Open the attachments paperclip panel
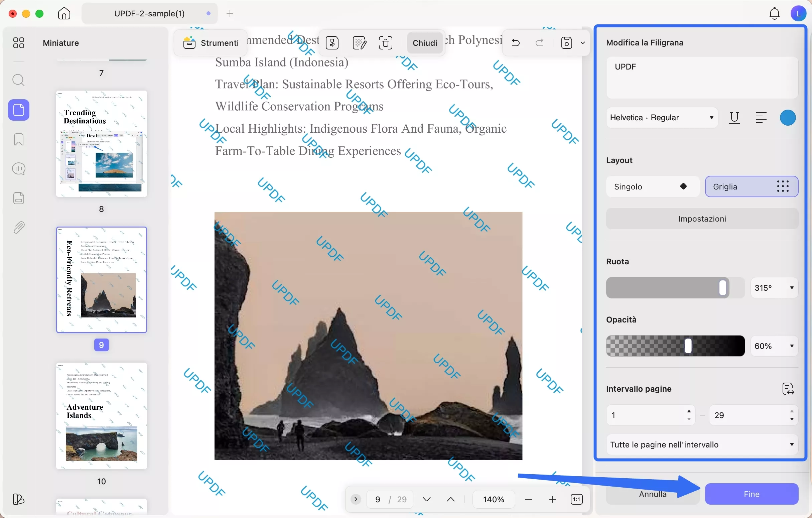Viewport: 812px width, 518px height. pos(19,228)
